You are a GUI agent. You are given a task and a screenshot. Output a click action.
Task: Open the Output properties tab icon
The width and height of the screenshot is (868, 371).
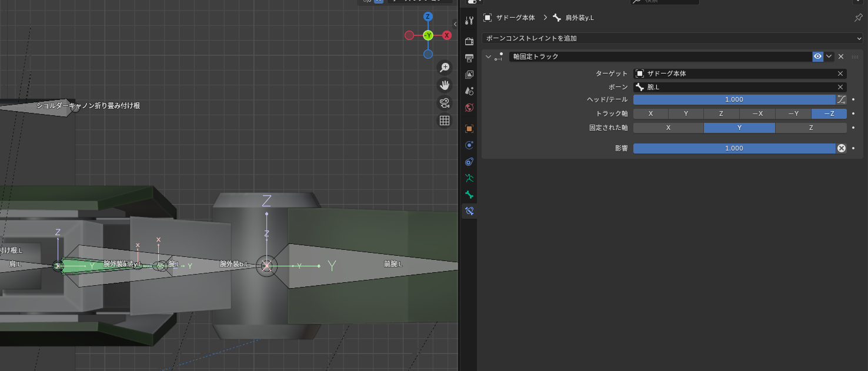pyautogui.click(x=469, y=58)
